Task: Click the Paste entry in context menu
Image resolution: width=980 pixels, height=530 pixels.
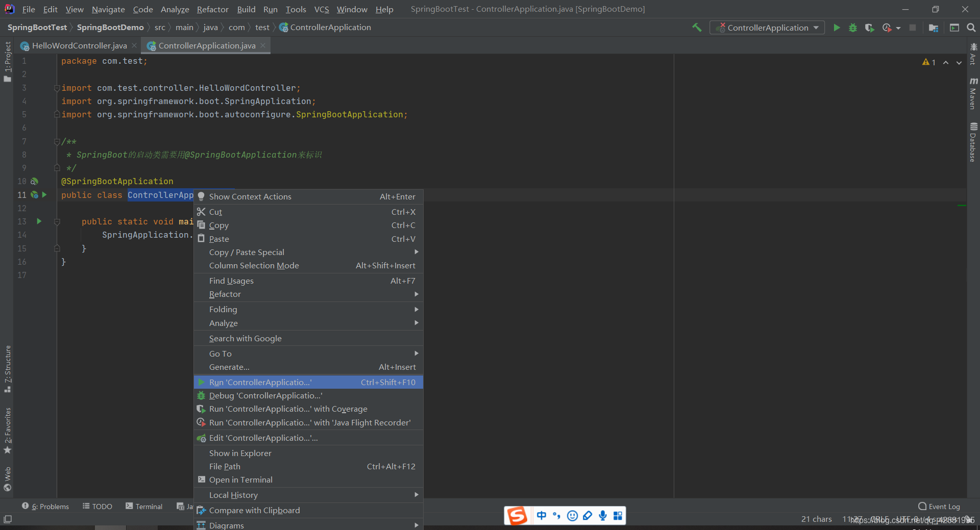Action: pyautogui.click(x=308, y=239)
